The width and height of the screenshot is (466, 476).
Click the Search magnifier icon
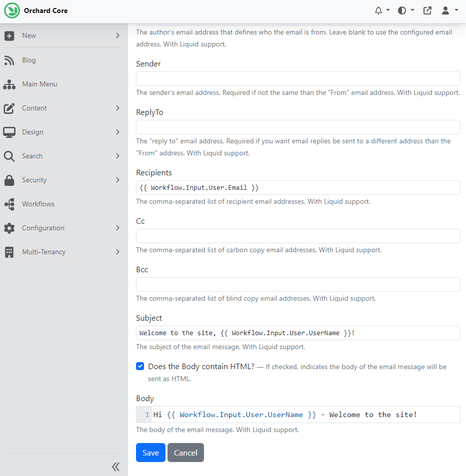(9, 156)
